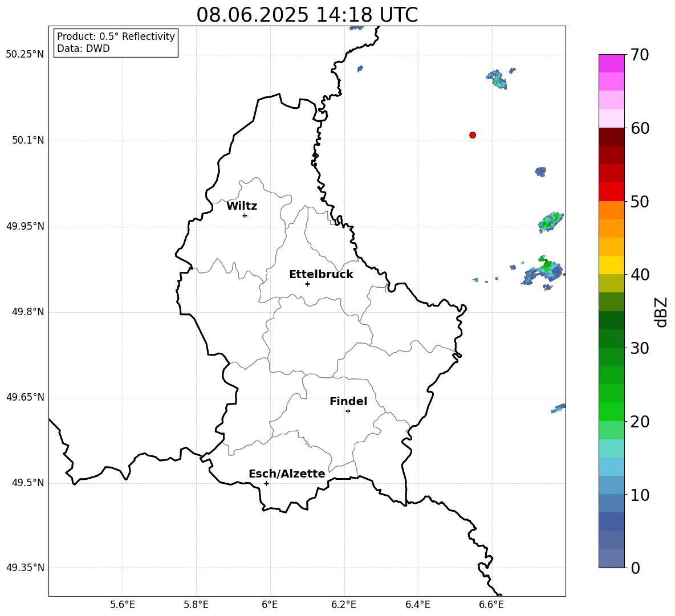This screenshot has width=675, height=616.
Task: Pick the magenta swatch just below 70 dBZ
Action: tap(611, 64)
